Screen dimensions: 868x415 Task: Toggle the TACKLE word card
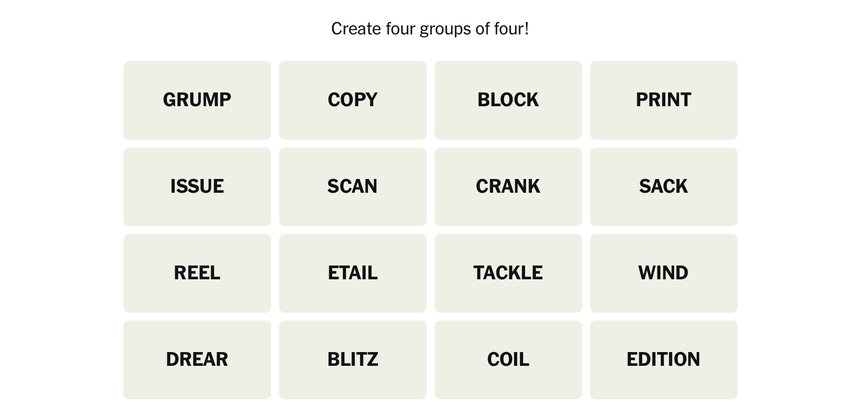pyautogui.click(x=508, y=273)
